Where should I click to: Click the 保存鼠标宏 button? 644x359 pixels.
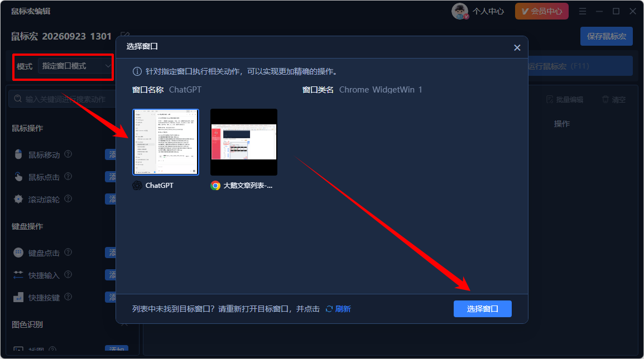click(606, 36)
